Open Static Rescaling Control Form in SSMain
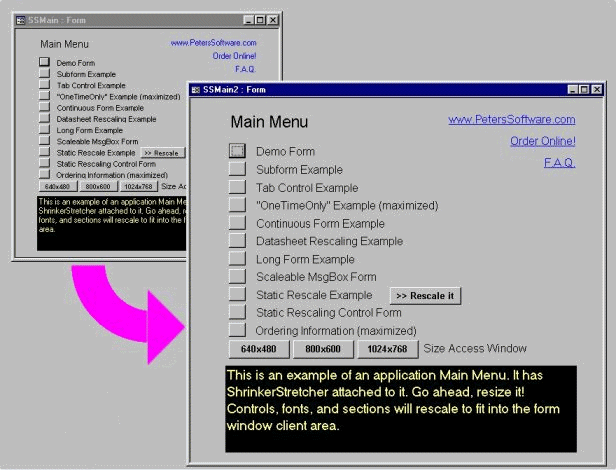Viewport: 616px width, 470px height. pos(44,163)
